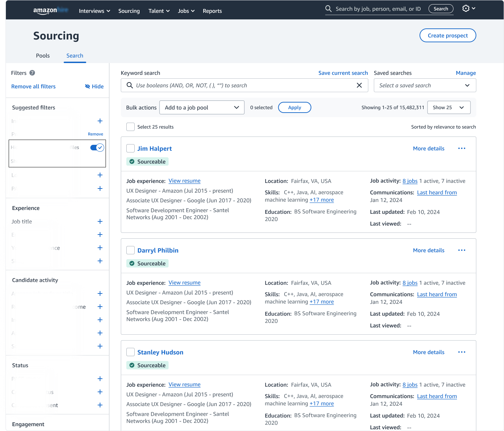The height and width of the screenshot is (431, 504).
Task: Select Darryl Philbin's checkbox
Action: point(130,250)
